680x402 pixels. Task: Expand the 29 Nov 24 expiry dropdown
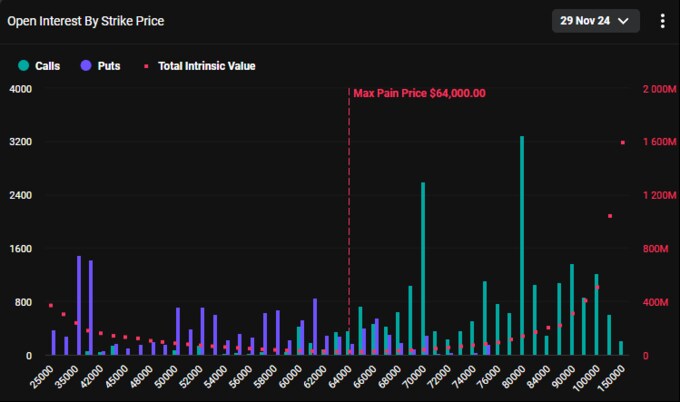[x=595, y=21]
